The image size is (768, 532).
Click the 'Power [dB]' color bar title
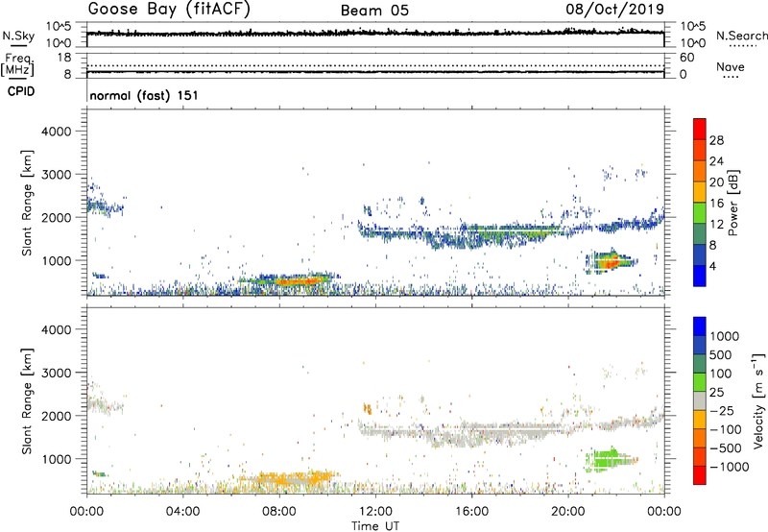point(733,204)
